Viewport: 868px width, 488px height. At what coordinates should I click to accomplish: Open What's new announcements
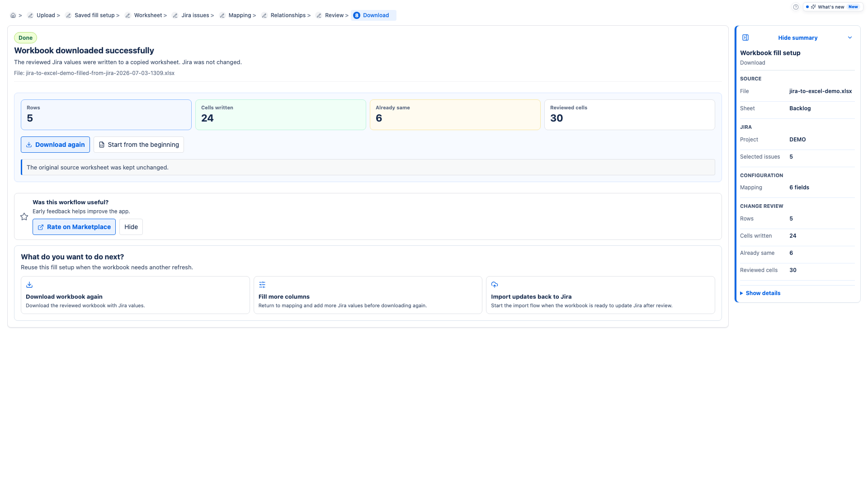[x=833, y=7]
